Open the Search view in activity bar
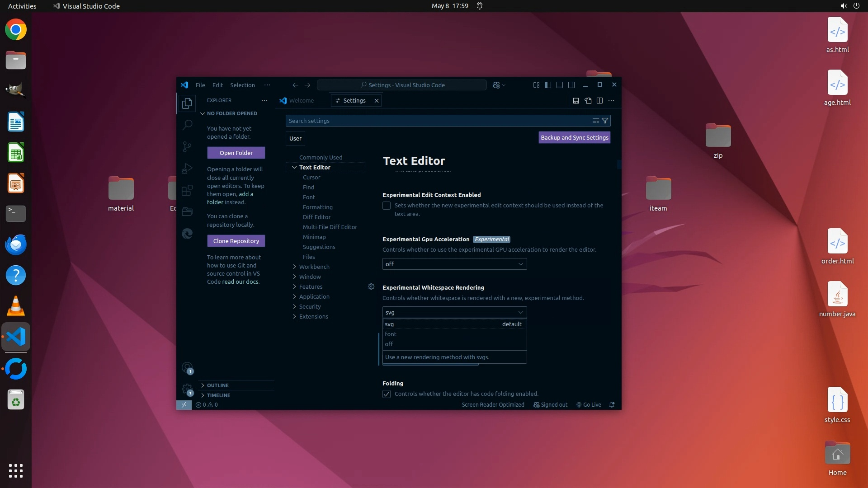 (x=187, y=125)
